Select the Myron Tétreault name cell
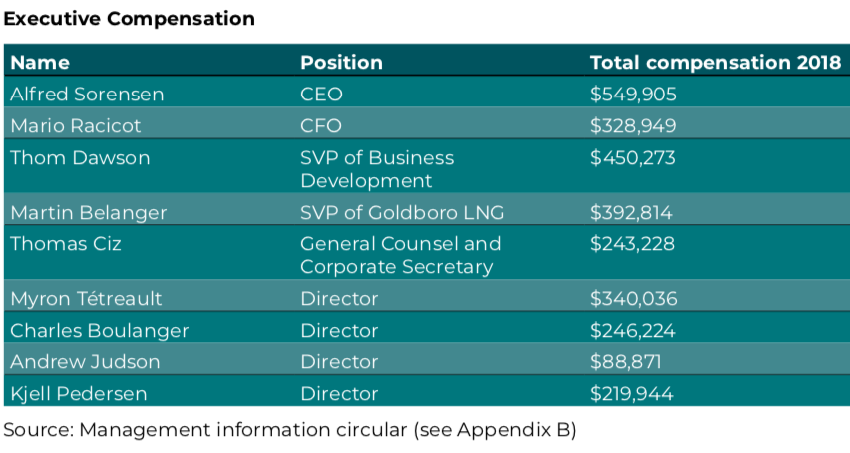The height and width of the screenshot is (453, 850). tap(86, 298)
